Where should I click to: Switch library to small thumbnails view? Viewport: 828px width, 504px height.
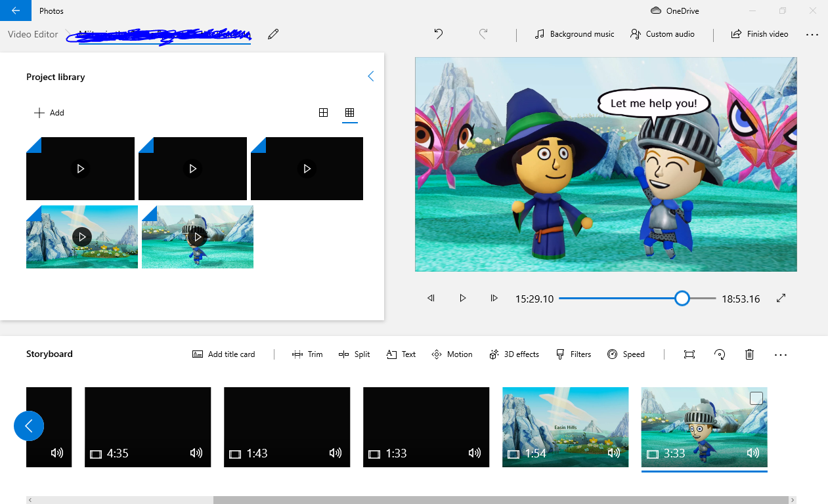[350, 113]
